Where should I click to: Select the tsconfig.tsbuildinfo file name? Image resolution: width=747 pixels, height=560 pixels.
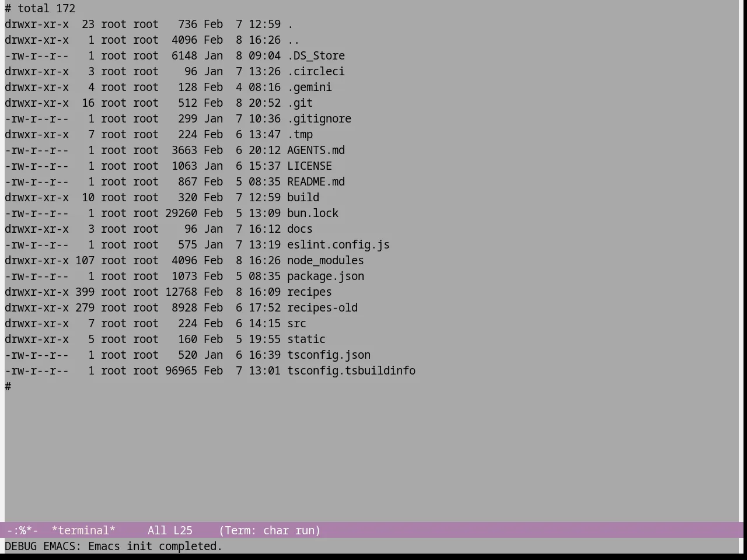[351, 370]
